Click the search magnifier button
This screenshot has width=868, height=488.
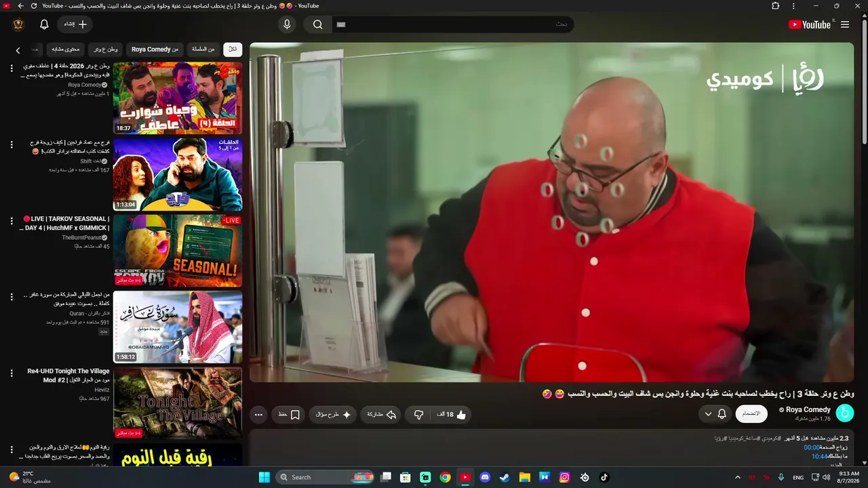[317, 24]
